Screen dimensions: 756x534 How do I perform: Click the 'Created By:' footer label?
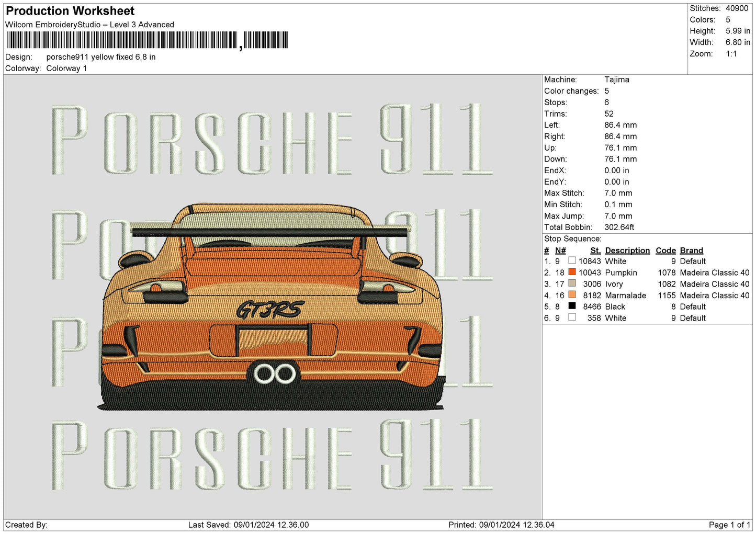[26, 525]
